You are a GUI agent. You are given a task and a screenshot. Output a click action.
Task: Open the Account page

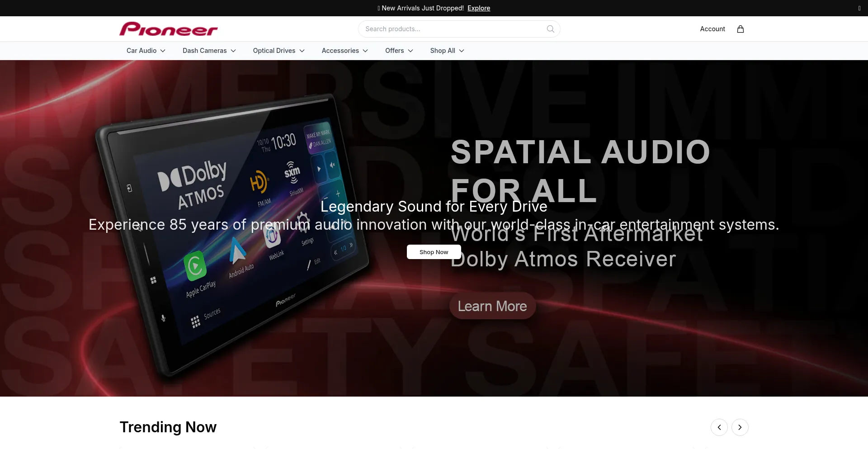(712, 29)
